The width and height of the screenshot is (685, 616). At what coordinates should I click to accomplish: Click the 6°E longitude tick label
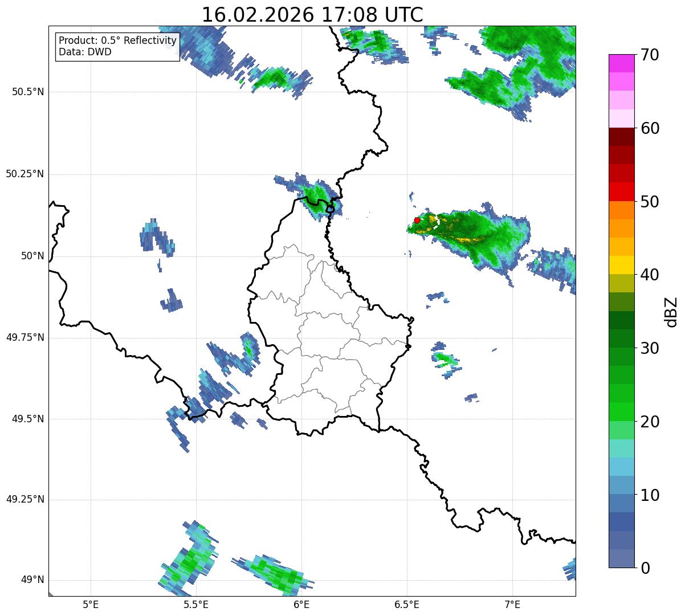tap(301, 604)
